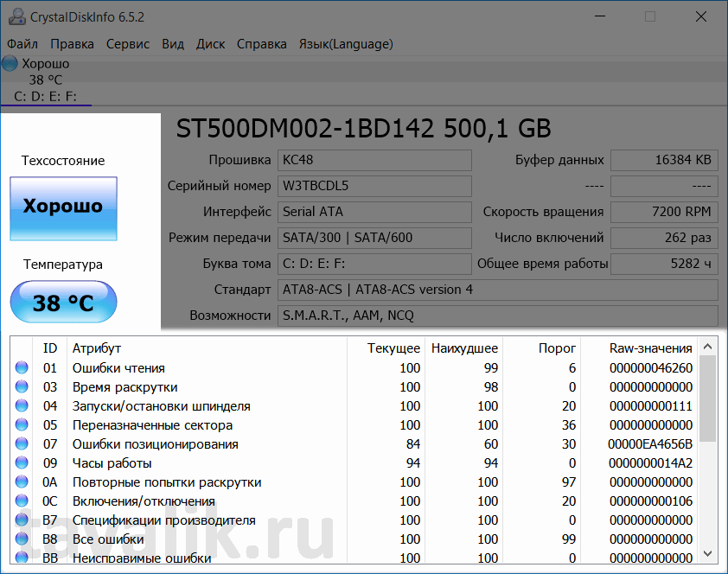
Task: Select the Все ошибки attribute text
Action: point(108,539)
